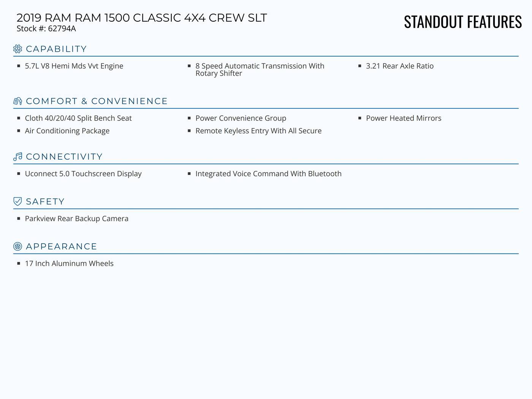Click the Appearance wheel icon
The image size is (532, 399).
click(17, 246)
